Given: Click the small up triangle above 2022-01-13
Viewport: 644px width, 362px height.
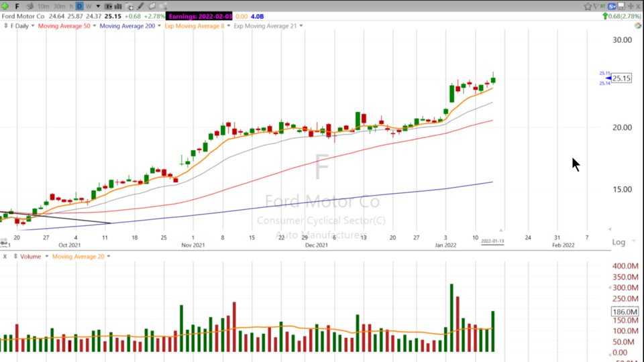Looking at the screenshot, I should click(501, 230).
